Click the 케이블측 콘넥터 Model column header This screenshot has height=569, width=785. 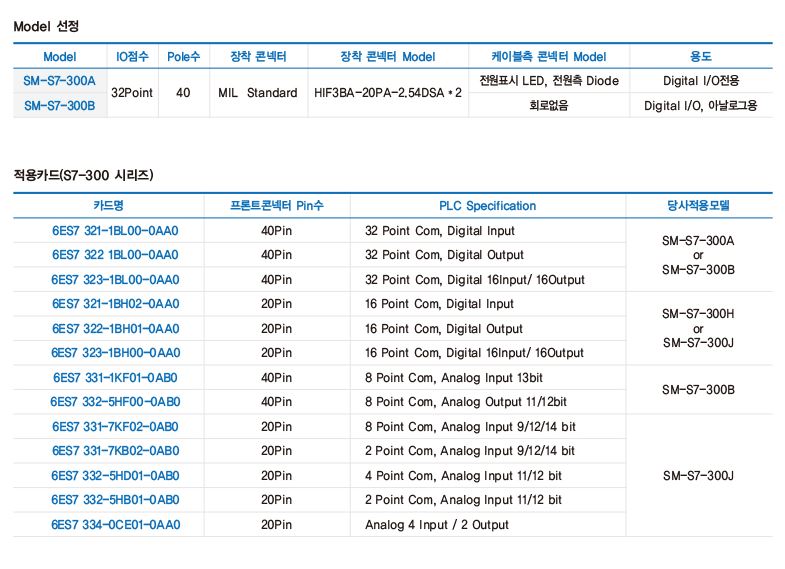point(549,57)
